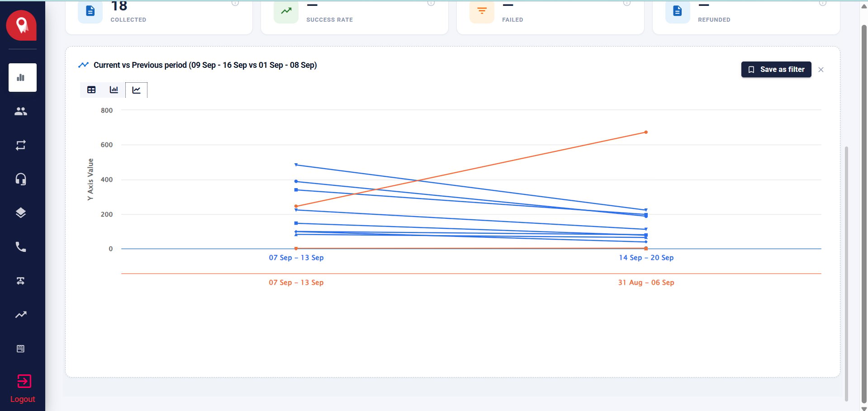Click the Failed card filter icon
Screen dimensions: 868x411
click(482, 11)
